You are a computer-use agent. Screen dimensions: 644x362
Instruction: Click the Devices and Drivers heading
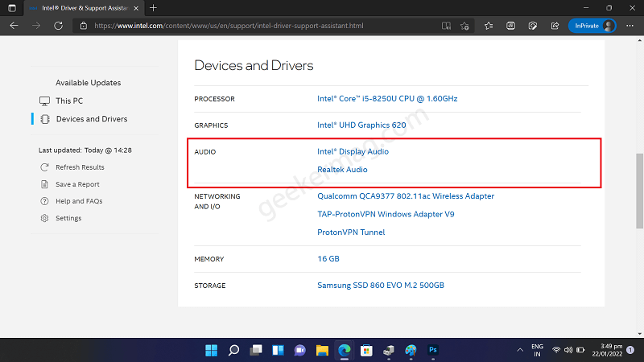[254, 65]
